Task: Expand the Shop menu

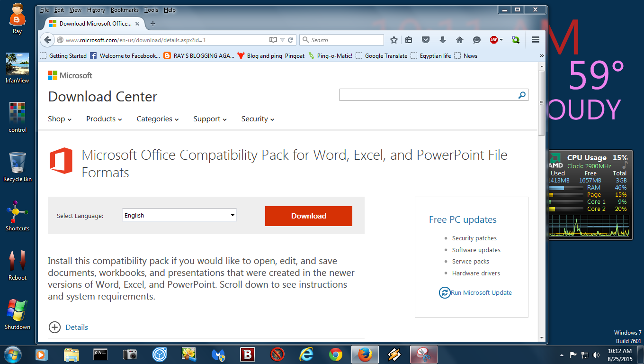Action: tap(60, 119)
